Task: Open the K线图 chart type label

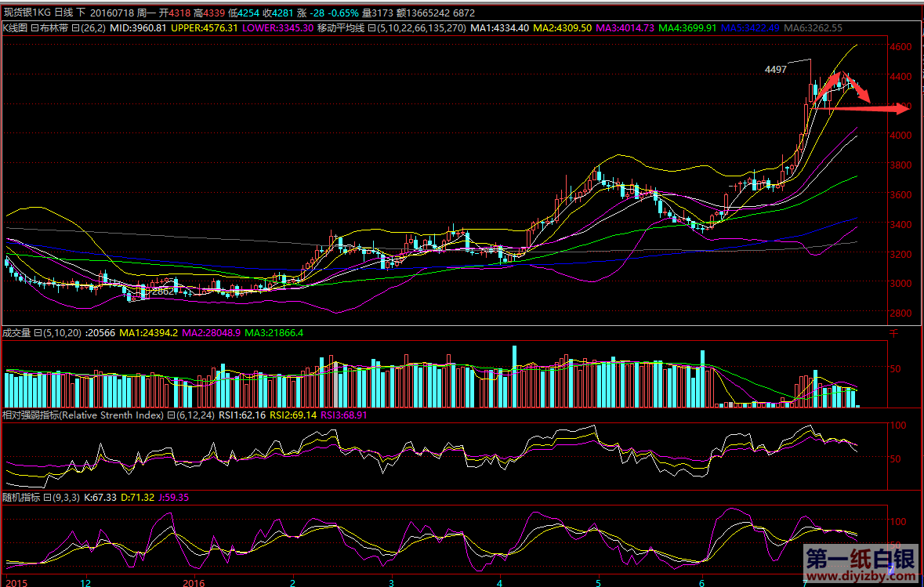Action: [x=15, y=27]
